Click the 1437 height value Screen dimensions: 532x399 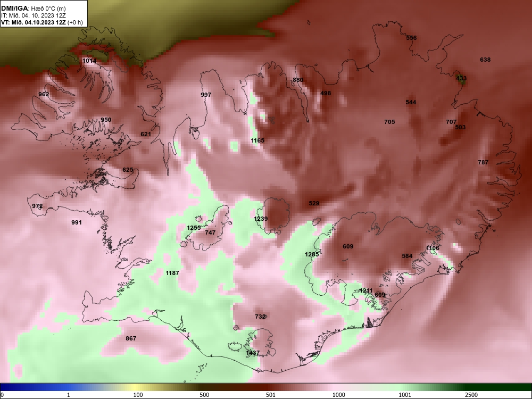tap(253, 353)
